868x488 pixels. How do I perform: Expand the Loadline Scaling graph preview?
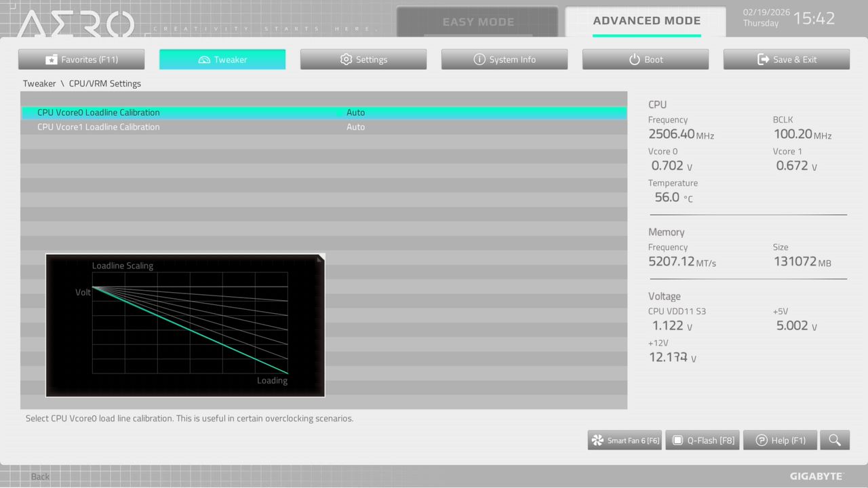(x=319, y=258)
